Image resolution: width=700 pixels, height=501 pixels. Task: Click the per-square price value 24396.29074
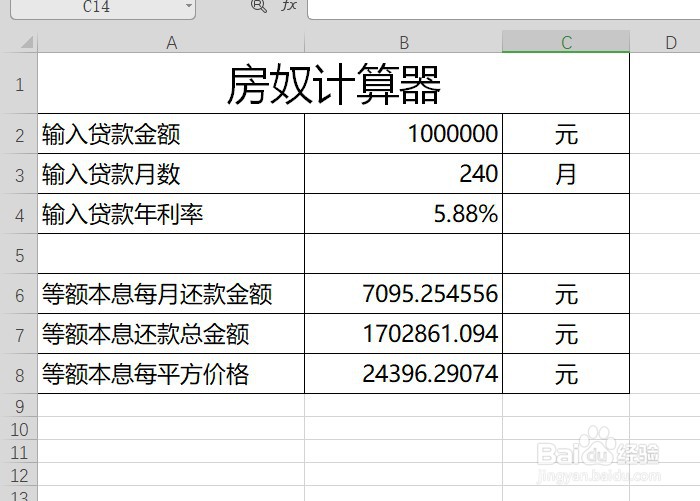tap(404, 374)
